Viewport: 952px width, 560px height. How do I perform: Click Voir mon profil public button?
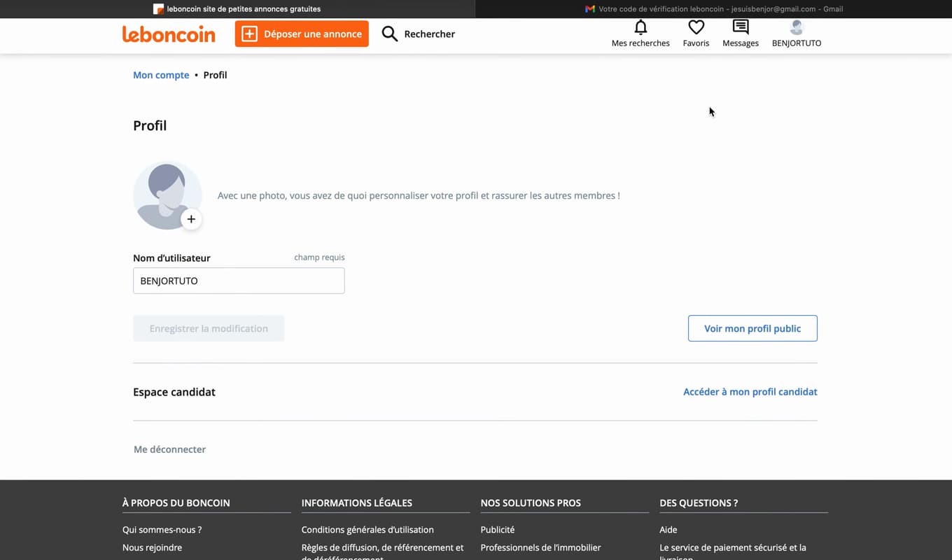pos(752,328)
